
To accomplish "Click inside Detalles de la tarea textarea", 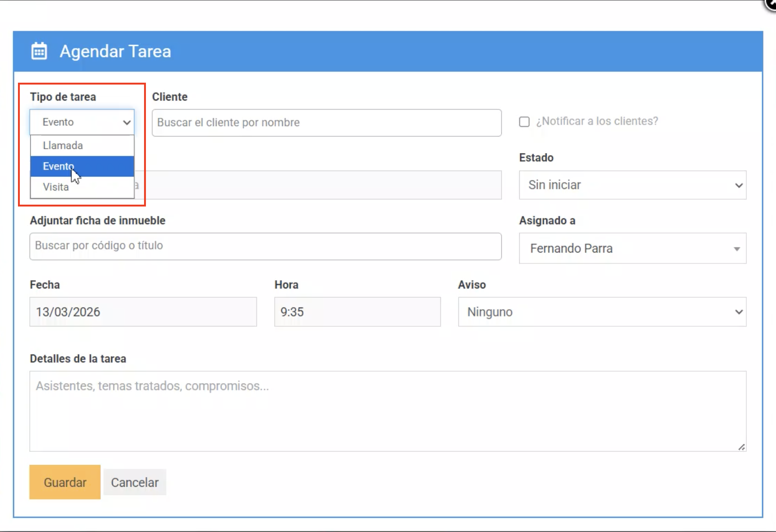I will pyautogui.click(x=388, y=411).
